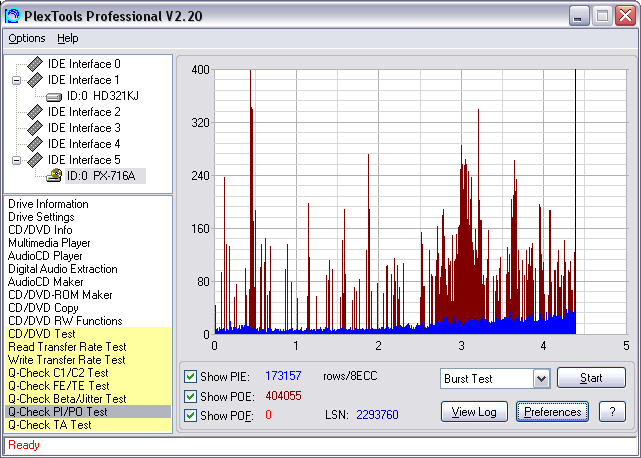Select Q-Check TA Test
641x458 pixels.
coord(88,425)
